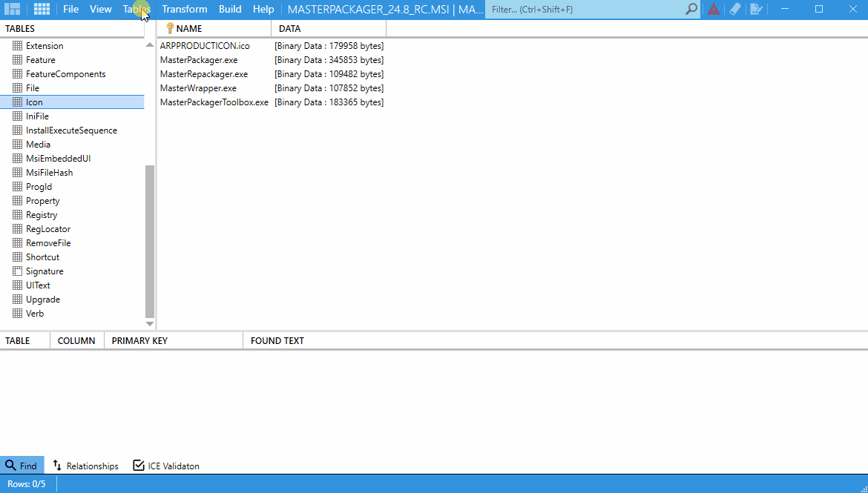Select the MasterWrapper.exe name cell
868x493 pixels.
(x=198, y=88)
